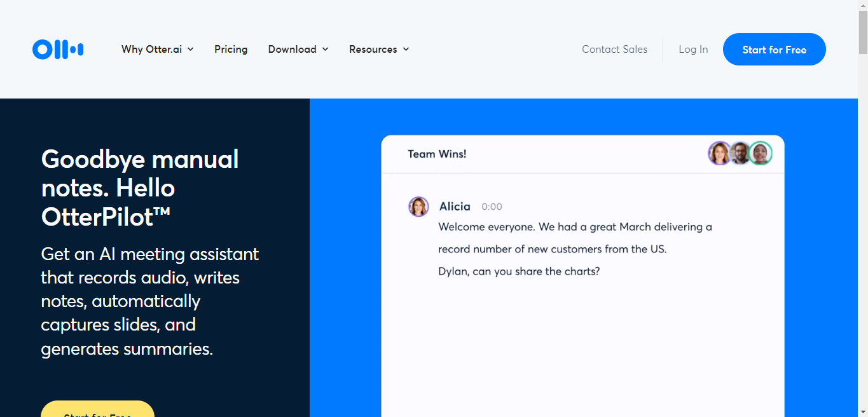The width and height of the screenshot is (868, 417).
Task: Click the page scrollbar thumb
Action: pyautogui.click(x=862, y=32)
